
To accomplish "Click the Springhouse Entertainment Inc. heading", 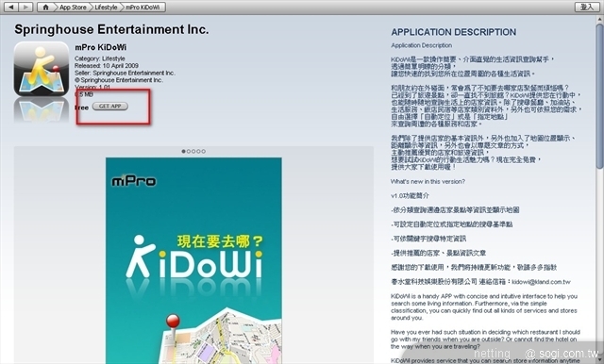I will [x=111, y=29].
